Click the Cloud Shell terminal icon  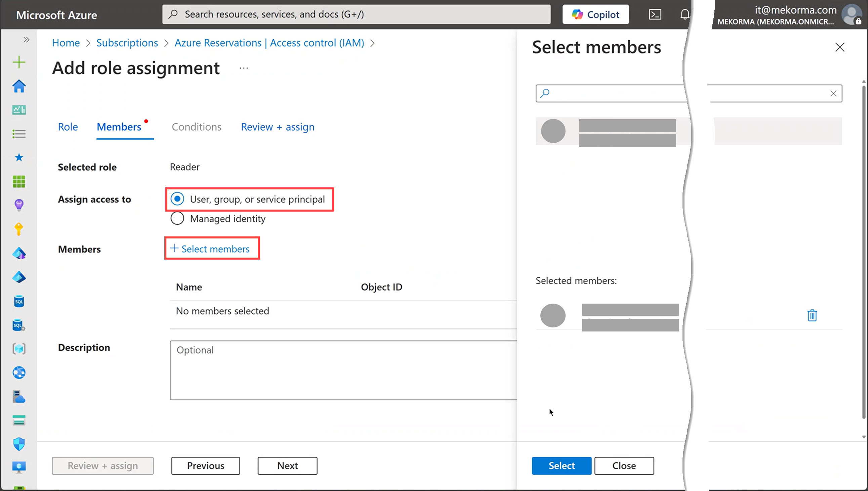(x=655, y=14)
